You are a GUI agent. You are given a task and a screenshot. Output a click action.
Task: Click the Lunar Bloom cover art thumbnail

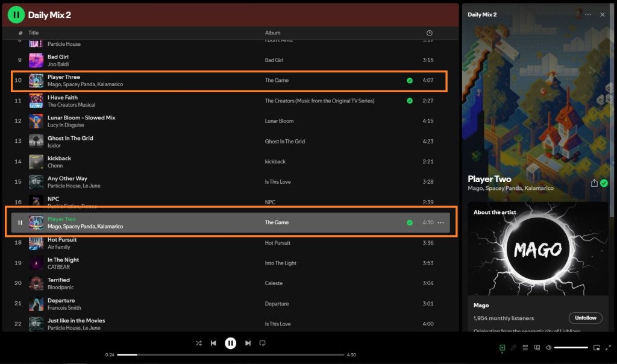[36, 121]
